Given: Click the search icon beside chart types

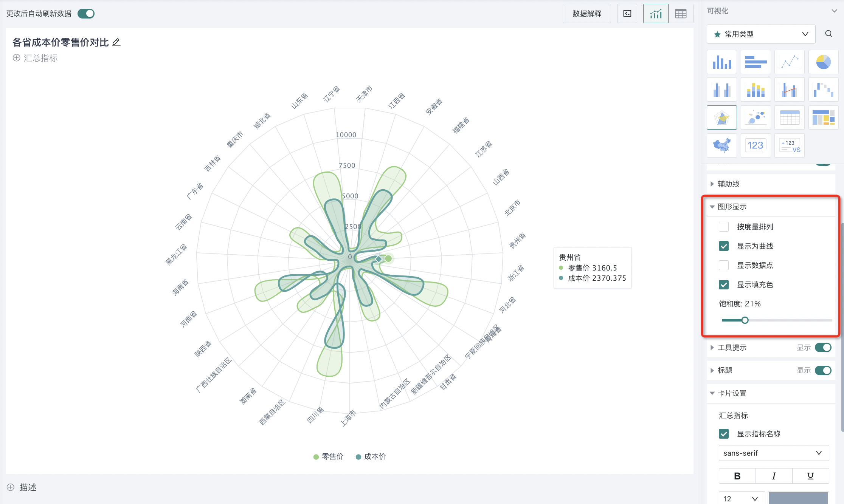Looking at the screenshot, I should [x=828, y=34].
